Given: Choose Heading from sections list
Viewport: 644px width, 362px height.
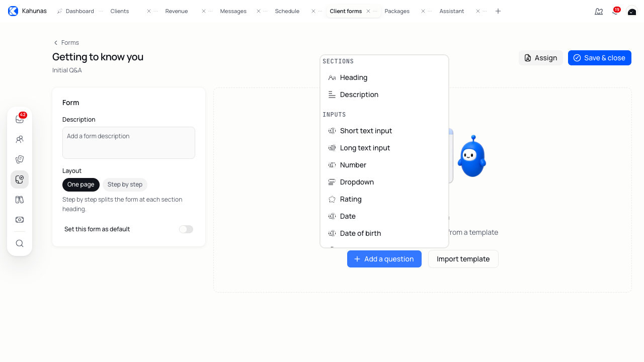Looking at the screenshot, I should pyautogui.click(x=384, y=77).
